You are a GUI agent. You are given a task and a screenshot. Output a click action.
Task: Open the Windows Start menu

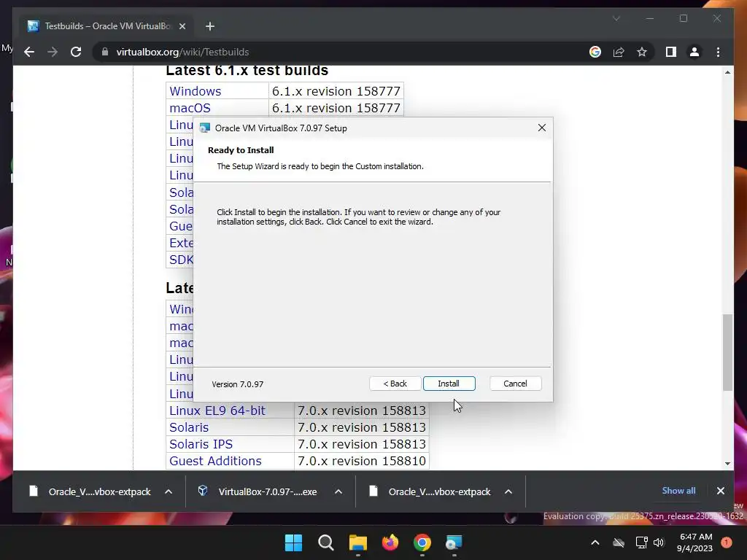point(293,542)
